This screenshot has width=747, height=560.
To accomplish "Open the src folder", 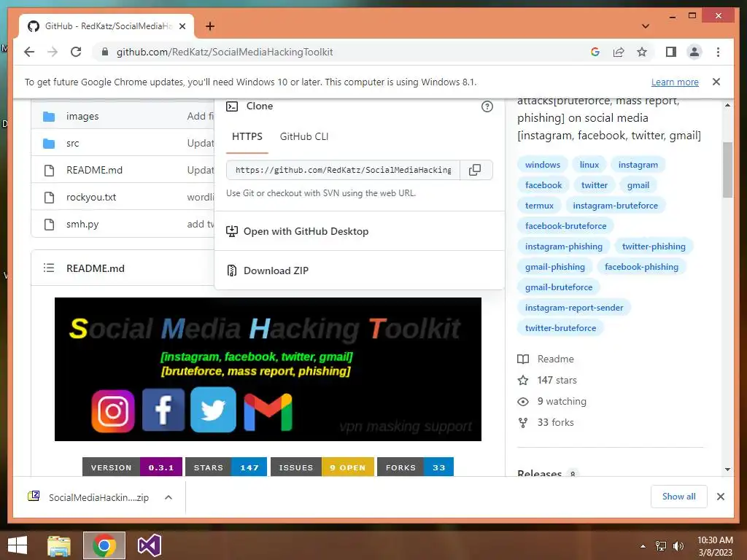I will [x=72, y=144].
